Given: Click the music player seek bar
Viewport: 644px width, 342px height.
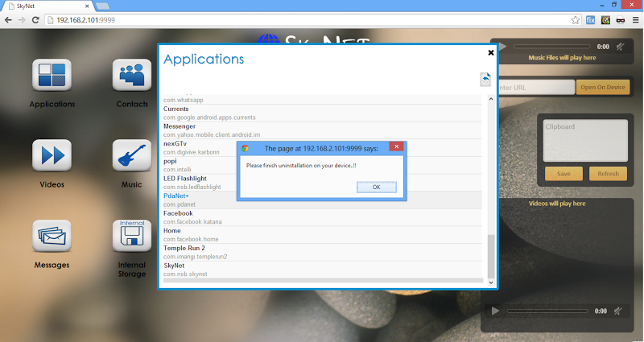Looking at the screenshot, I should pos(551,47).
